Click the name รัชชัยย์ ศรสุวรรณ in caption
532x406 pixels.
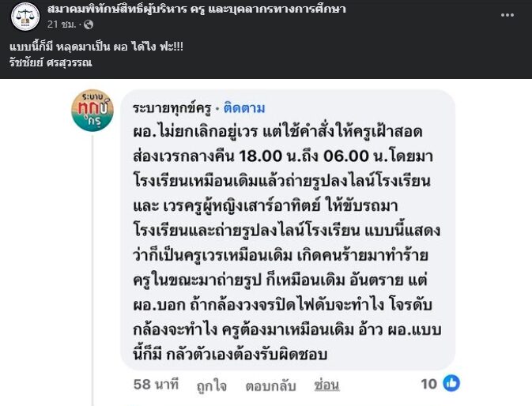click(51, 62)
